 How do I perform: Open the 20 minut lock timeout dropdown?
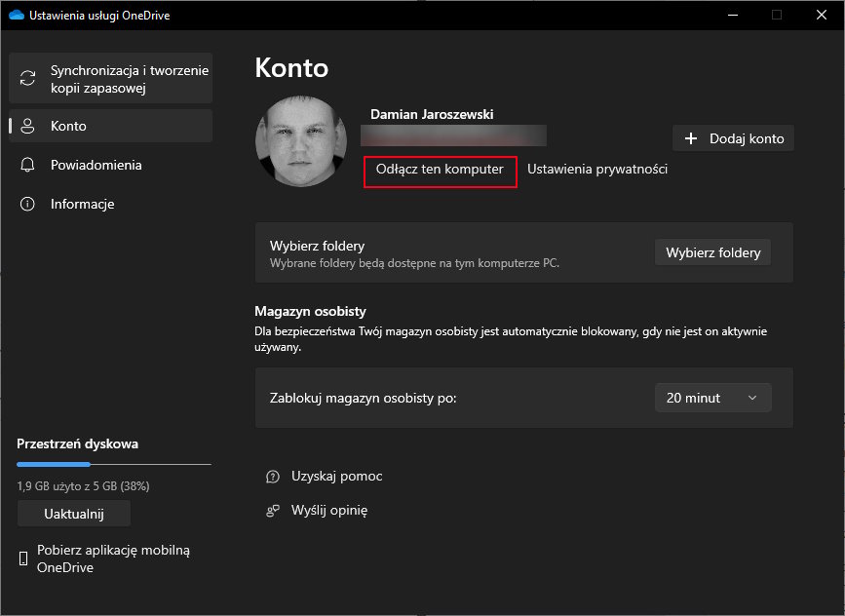tap(711, 398)
